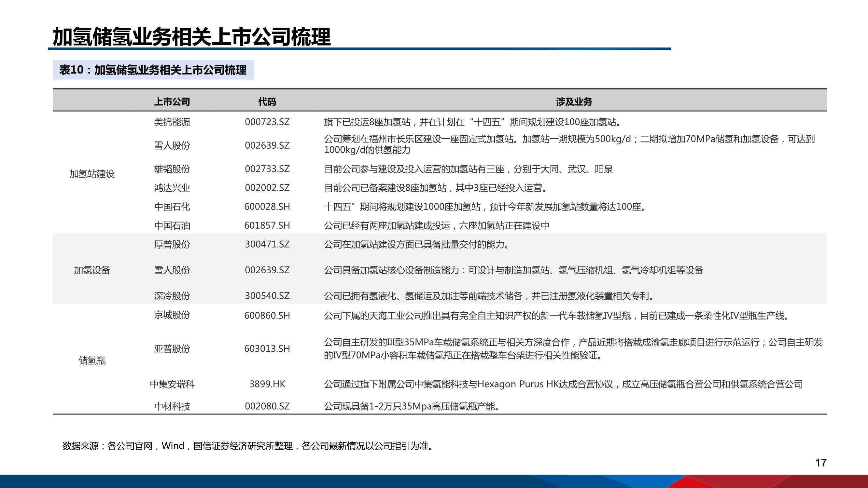868x488 pixels.
Task: Select stock code 603013.SH
Action: 267,348
